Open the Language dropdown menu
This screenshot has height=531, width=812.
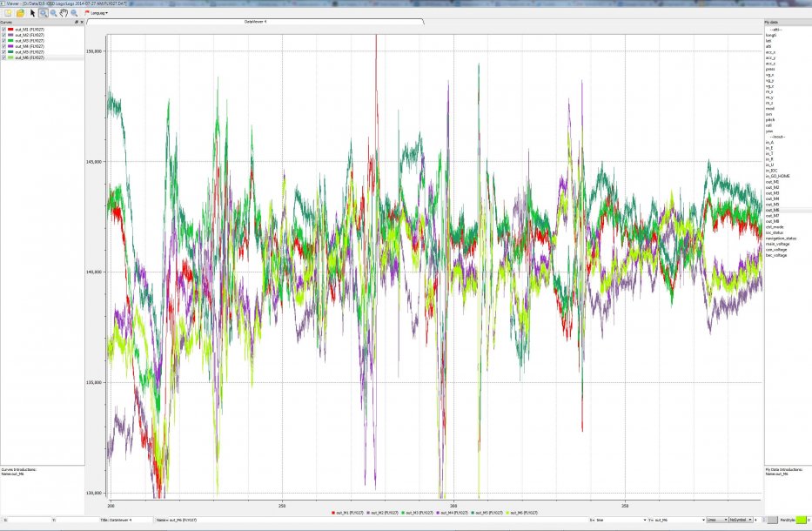pos(96,13)
